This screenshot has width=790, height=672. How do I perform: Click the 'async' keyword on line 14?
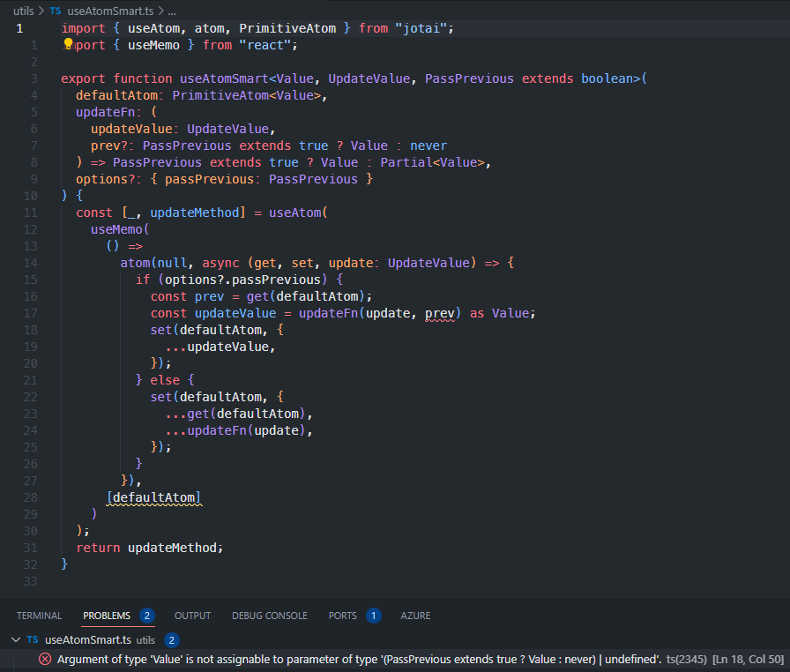click(x=220, y=263)
